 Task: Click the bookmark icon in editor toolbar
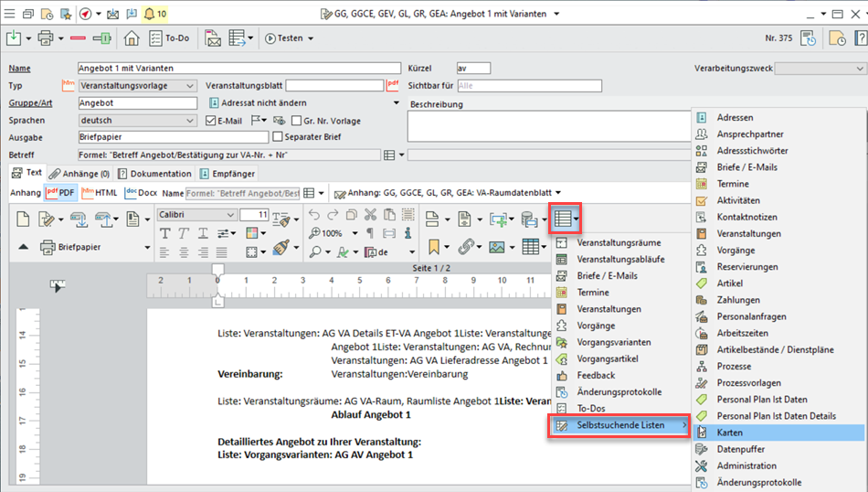click(x=433, y=247)
